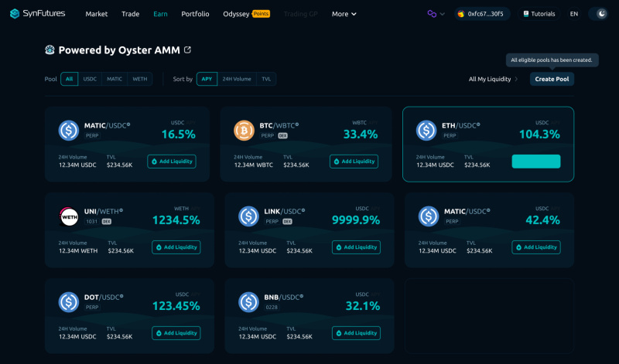Screen dimensions: 619x364
Task: Filter pools by USDC
Action: coord(90,79)
